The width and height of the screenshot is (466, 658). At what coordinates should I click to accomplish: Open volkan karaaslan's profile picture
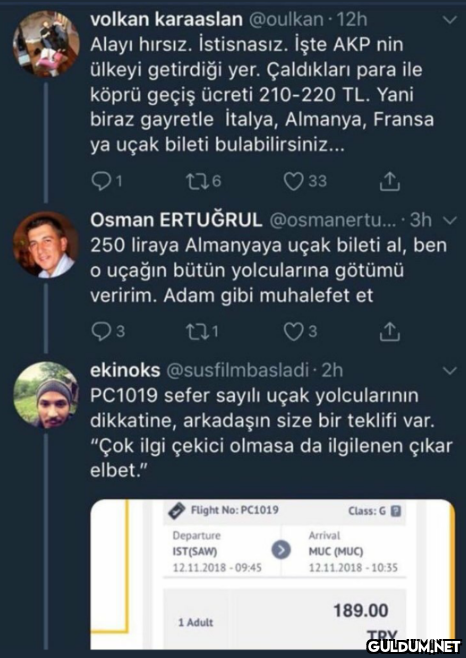pyautogui.click(x=46, y=44)
